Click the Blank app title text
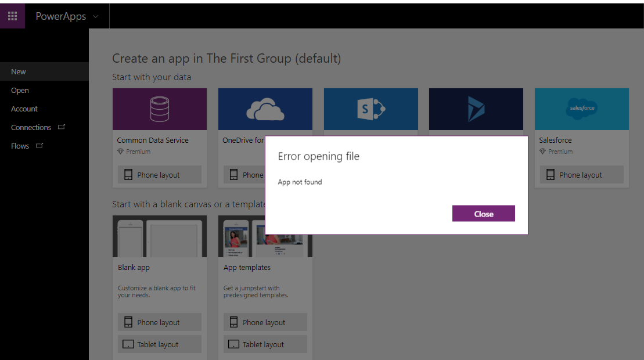The width and height of the screenshot is (644, 360). [134, 267]
